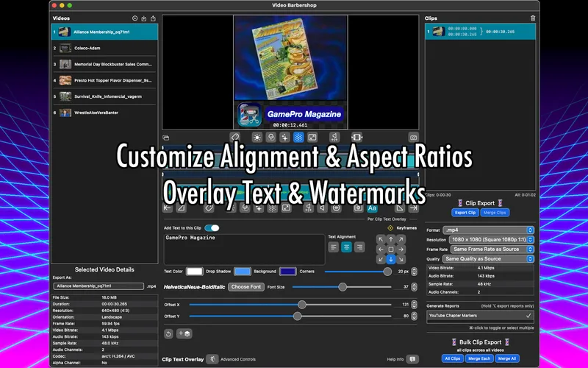This screenshot has height=368, width=588.
Task: Click the highlighted blue dot-grid icon
Action: point(298,138)
